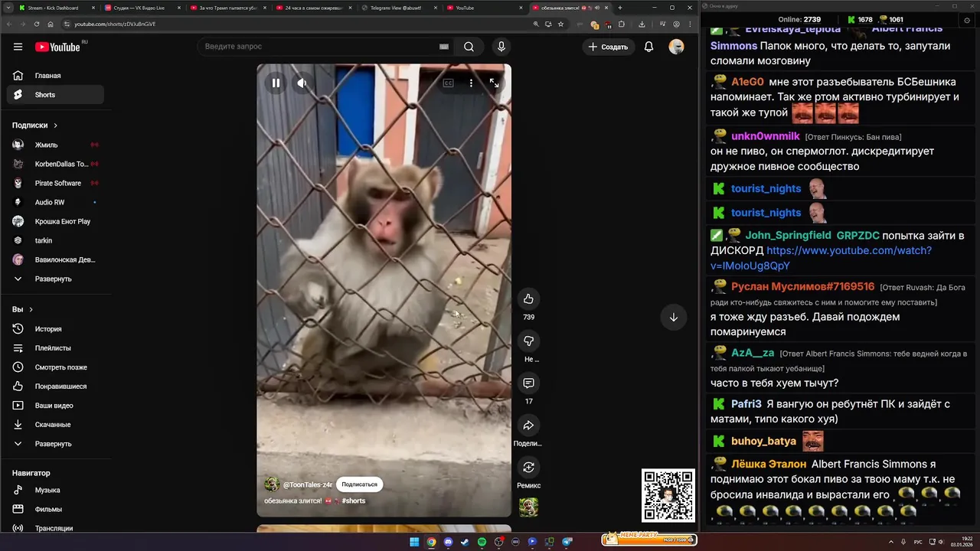Viewport: 980px width, 551px height.
Task: Like the Short with 739 likes
Action: (528, 298)
